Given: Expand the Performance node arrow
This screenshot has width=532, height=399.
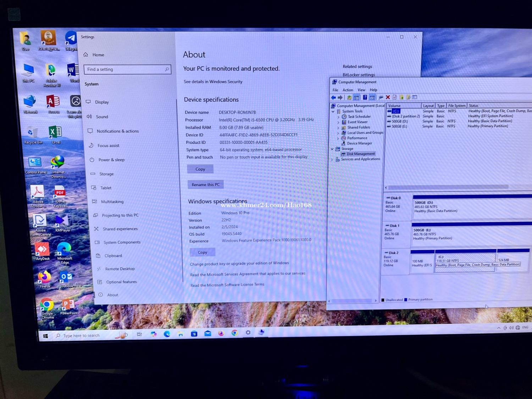Looking at the screenshot, I should coord(338,138).
